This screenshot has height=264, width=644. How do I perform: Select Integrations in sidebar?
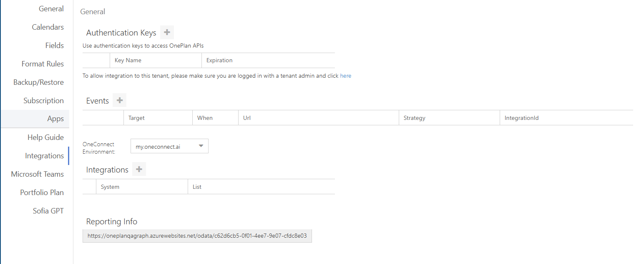click(44, 156)
